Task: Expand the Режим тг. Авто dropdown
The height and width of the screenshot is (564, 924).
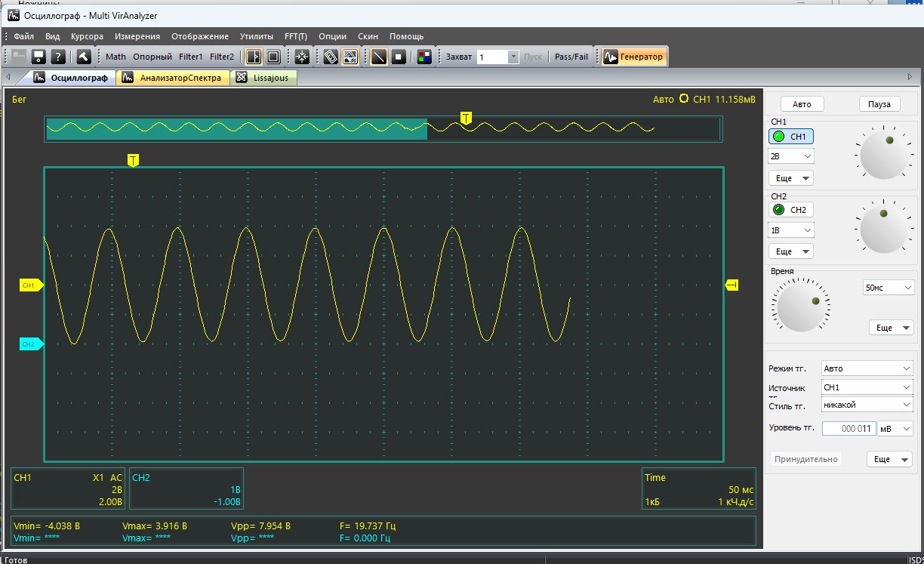Action: [x=867, y=368]
